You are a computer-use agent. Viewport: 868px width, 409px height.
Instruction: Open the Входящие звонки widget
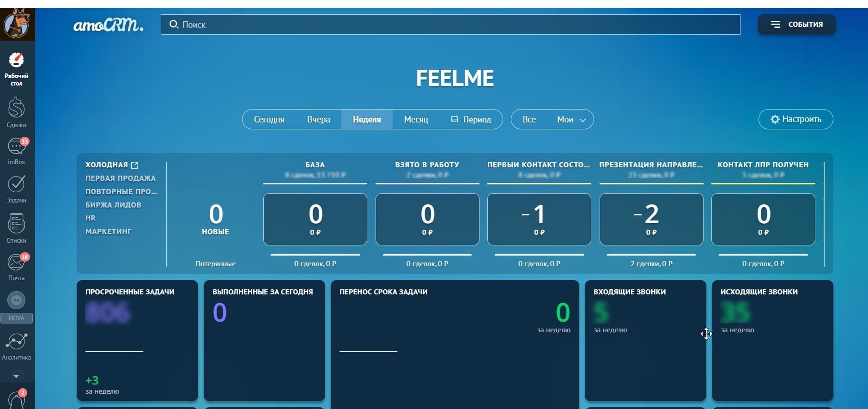click(x=645, y=341)
